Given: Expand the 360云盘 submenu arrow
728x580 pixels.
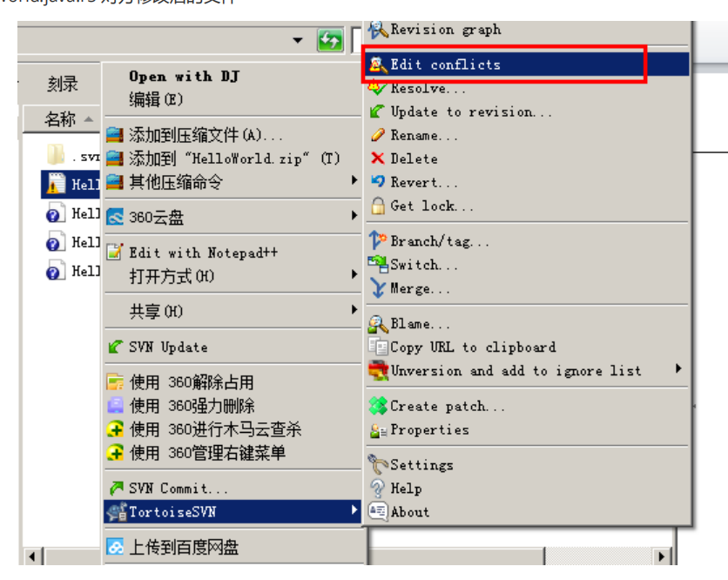Looking at the screenshot, I should 354,215.
